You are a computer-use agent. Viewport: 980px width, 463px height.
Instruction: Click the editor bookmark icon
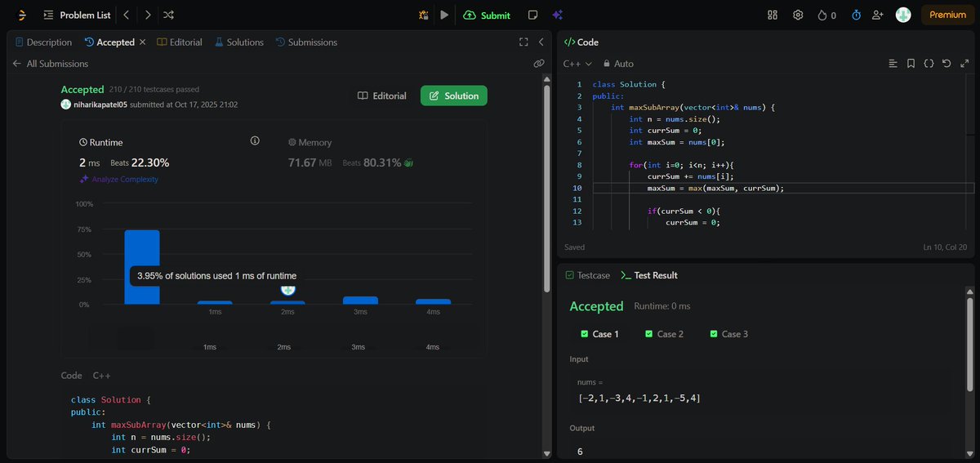click(911, 63)
